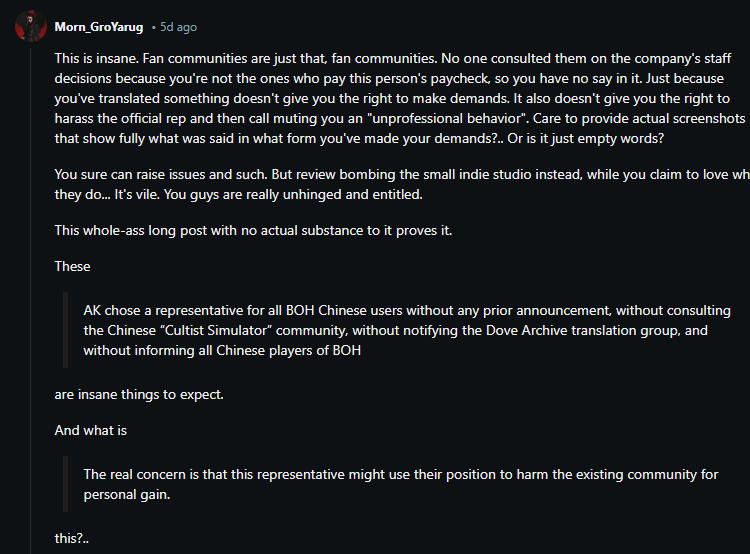Click the gray bar beside the second blockquote
This screenshot has height=554, width=750.
(66, 484)
